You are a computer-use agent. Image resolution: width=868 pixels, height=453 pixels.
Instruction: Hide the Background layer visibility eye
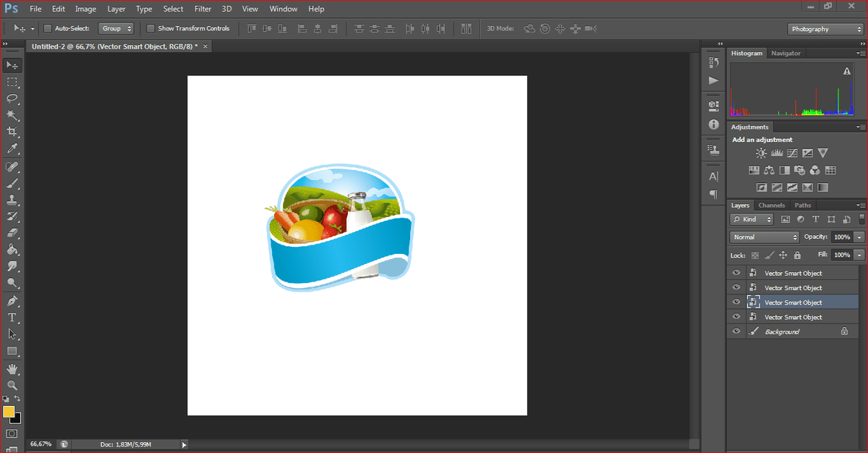tap(736, 331)
